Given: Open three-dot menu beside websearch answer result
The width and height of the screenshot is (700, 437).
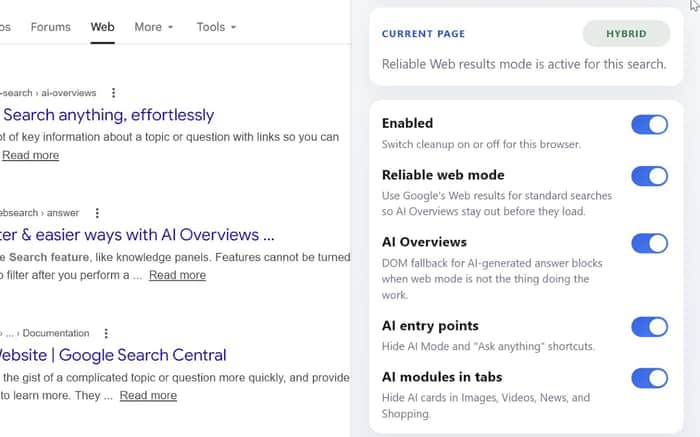Looking at the screenshot, I should (x=97, y=213).
